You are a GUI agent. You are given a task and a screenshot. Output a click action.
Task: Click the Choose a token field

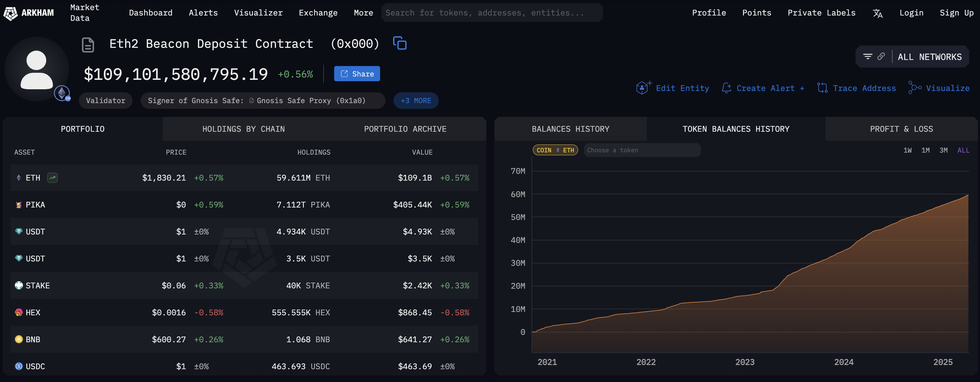[642, 150]
